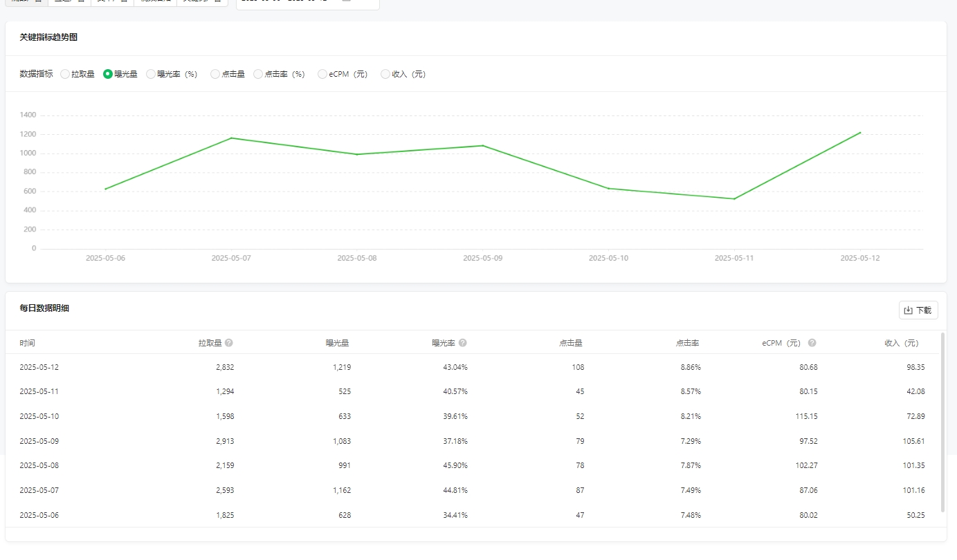Click the 108 点击量 cell
Screen dimensions: 957x560
tap(578, 367)
